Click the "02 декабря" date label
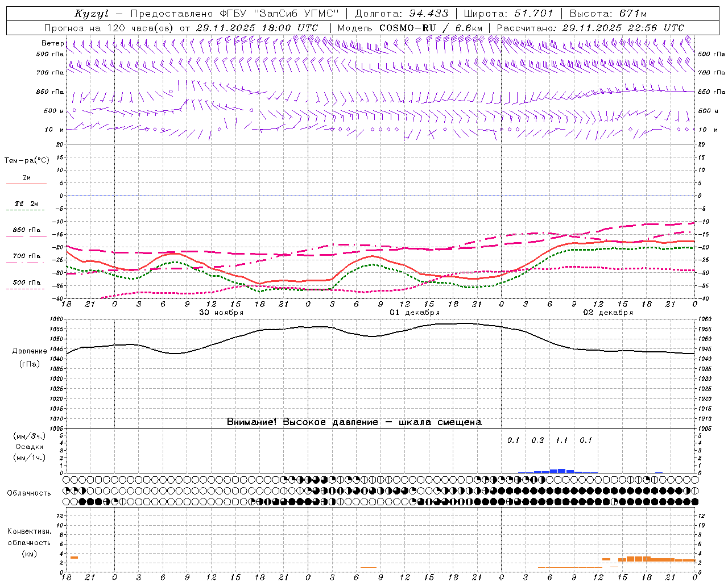This screenshot has height=582, width=728. pos(608,313)
